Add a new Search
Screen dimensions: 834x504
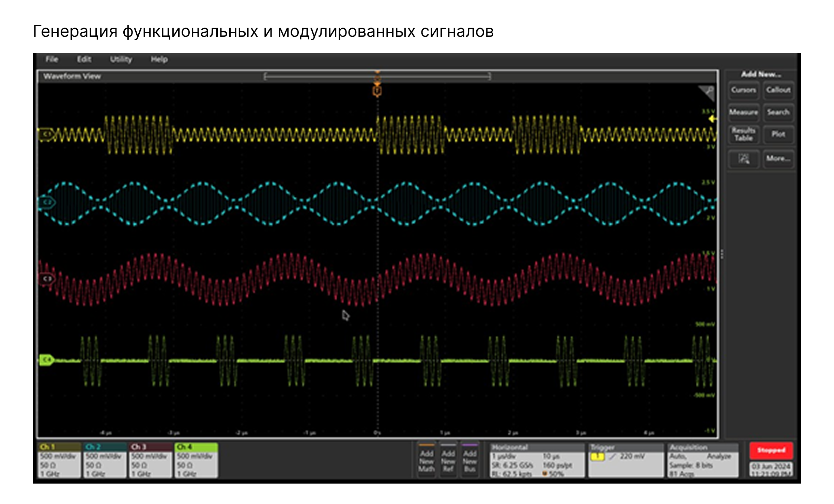[778, 112]
